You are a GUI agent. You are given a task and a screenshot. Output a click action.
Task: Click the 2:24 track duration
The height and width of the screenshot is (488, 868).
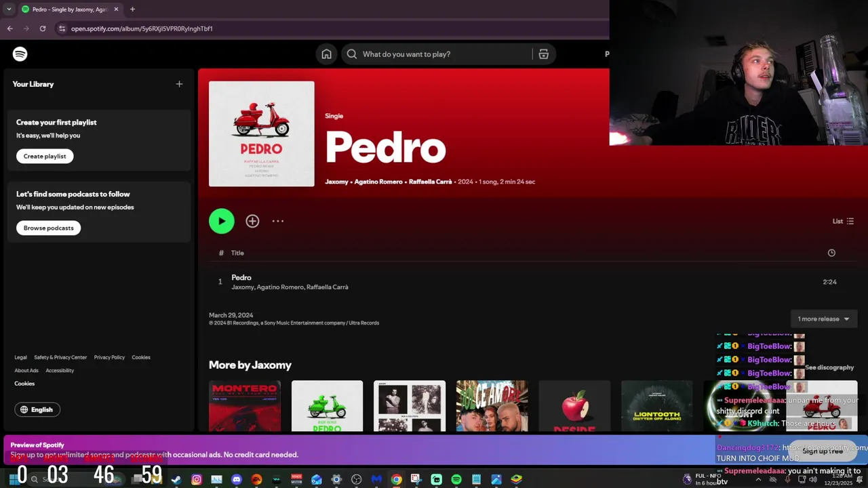[x=829, y=282]
